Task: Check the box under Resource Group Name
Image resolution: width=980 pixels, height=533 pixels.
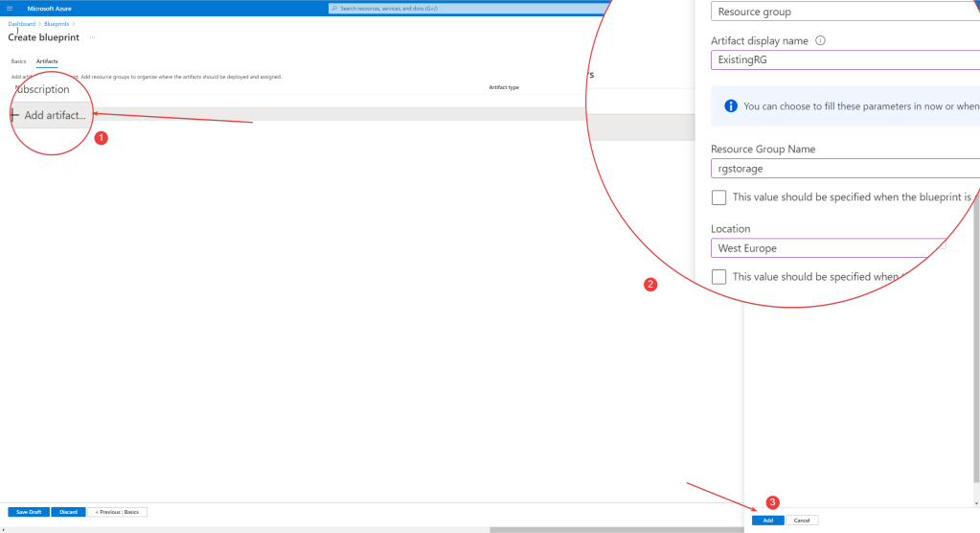Action: point(718,197)
